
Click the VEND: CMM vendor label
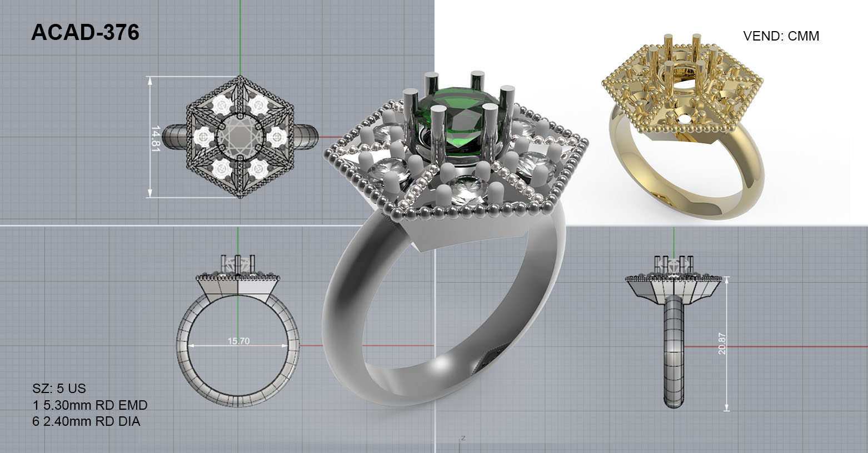(781, 36)
